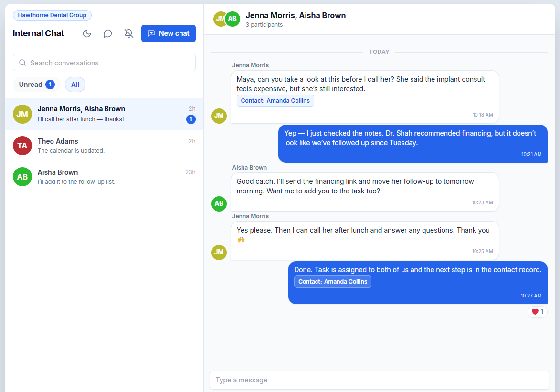Toggle the heart reaction on last message
The image size is (560, 392).
click(x=538, y=312)
